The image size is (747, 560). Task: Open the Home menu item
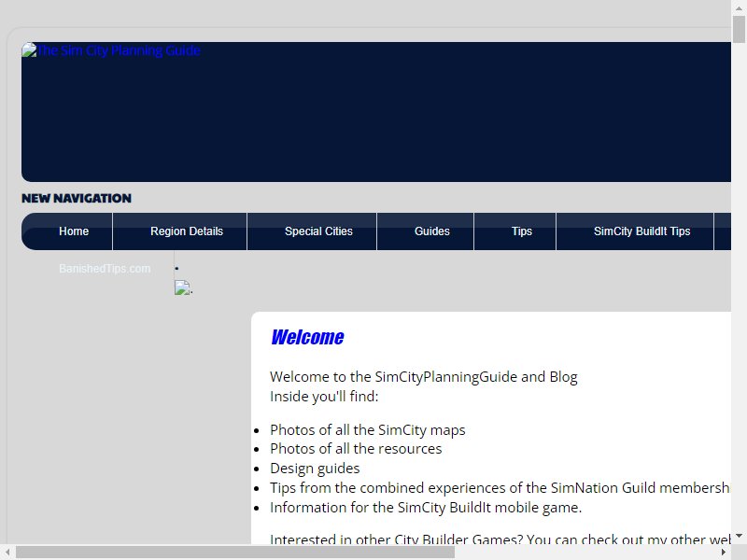click(67, 231)
